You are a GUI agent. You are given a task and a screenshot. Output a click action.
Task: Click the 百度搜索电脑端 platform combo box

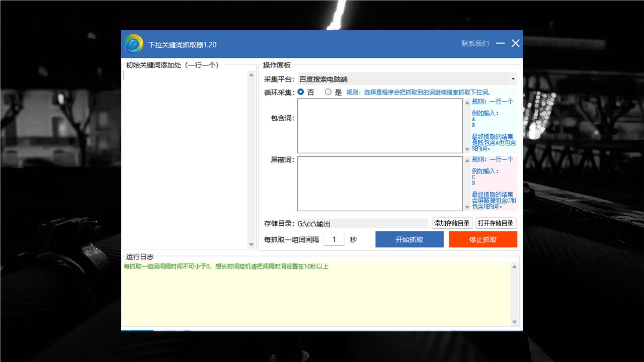tap(403, 79)
